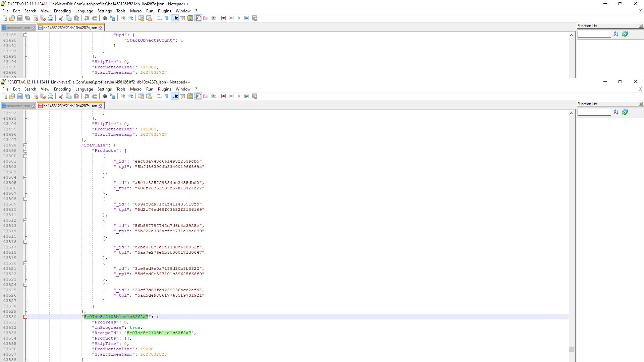Click Start Recording macro icon in lower toolbar
The width and height of the screenshot is (644, 362).
[223, 97]
